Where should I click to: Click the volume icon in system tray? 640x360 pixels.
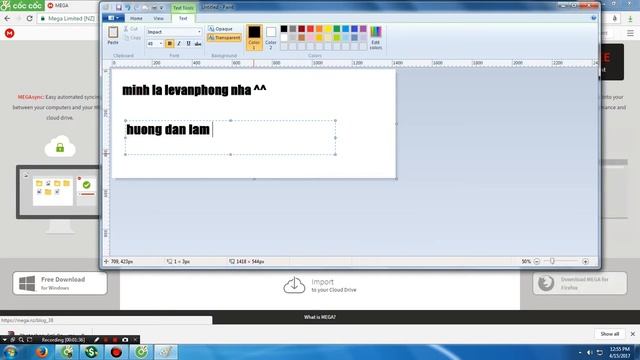coord(589,352)
